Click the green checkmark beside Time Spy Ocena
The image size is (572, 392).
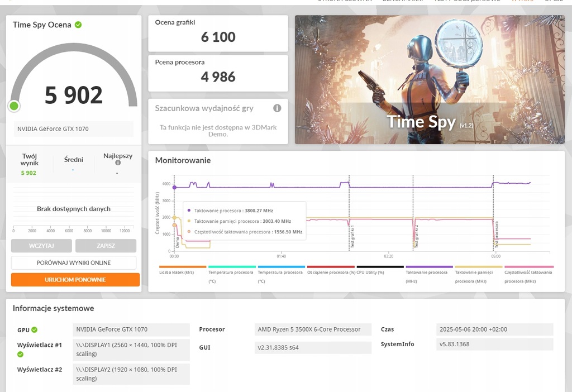(78, 25)
